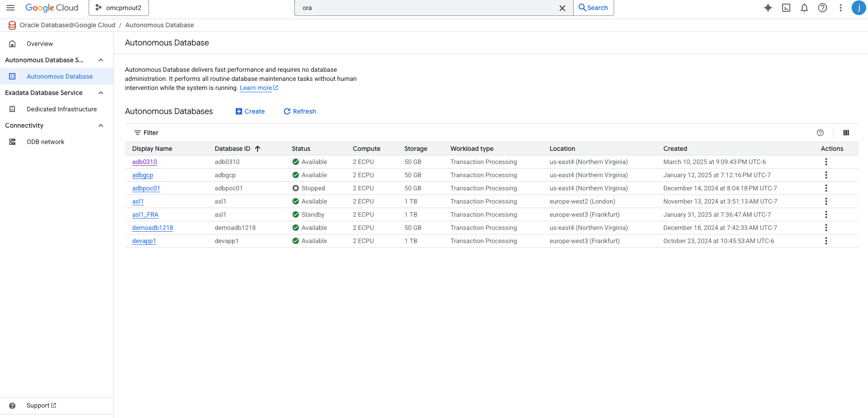Open actions menu for devapp1 row

pyautogui.click(x=826, y=241)
